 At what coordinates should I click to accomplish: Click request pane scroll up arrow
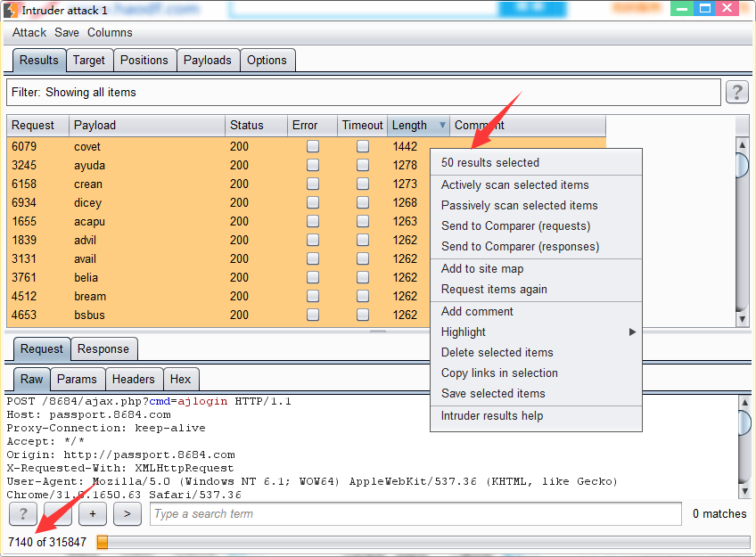[744, 402]
